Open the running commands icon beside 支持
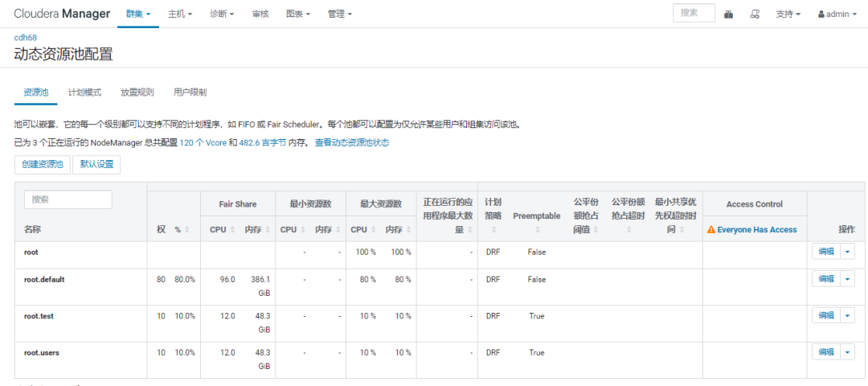This screenshot has width=868, height=386. point(755,14)
